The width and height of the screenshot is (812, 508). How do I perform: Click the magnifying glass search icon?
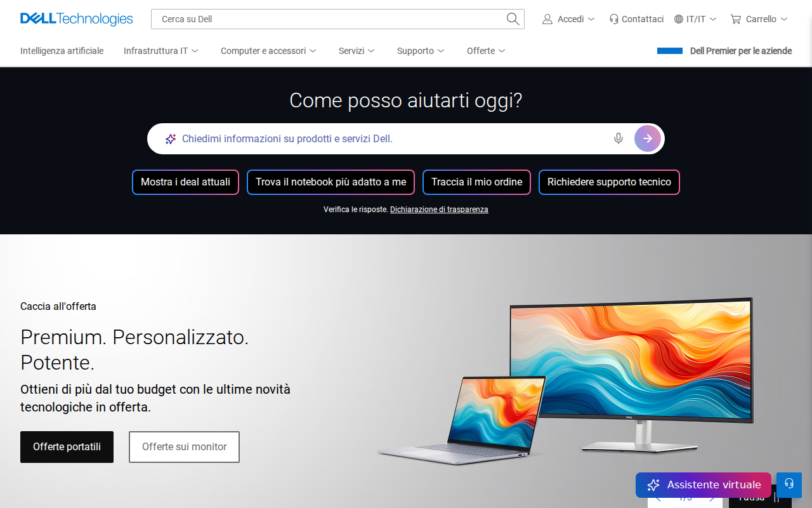513,19
